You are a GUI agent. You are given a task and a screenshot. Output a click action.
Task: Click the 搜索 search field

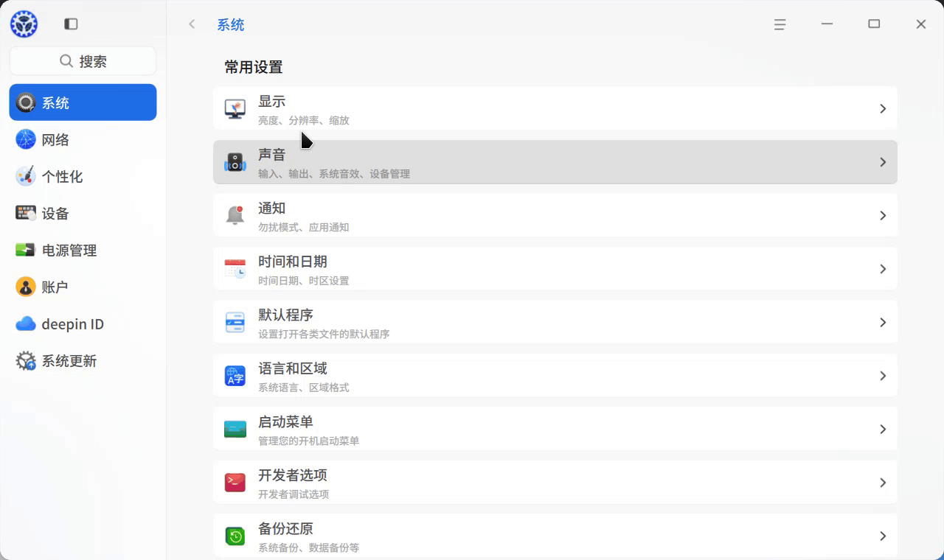(83, 61)
